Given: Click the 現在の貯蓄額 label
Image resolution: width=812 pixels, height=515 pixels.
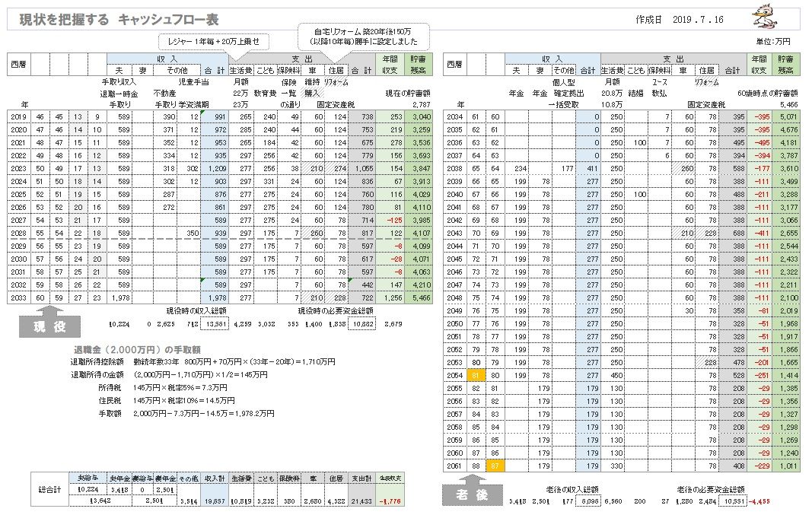Looking at the screenshot, I should (x=408, y=94).
